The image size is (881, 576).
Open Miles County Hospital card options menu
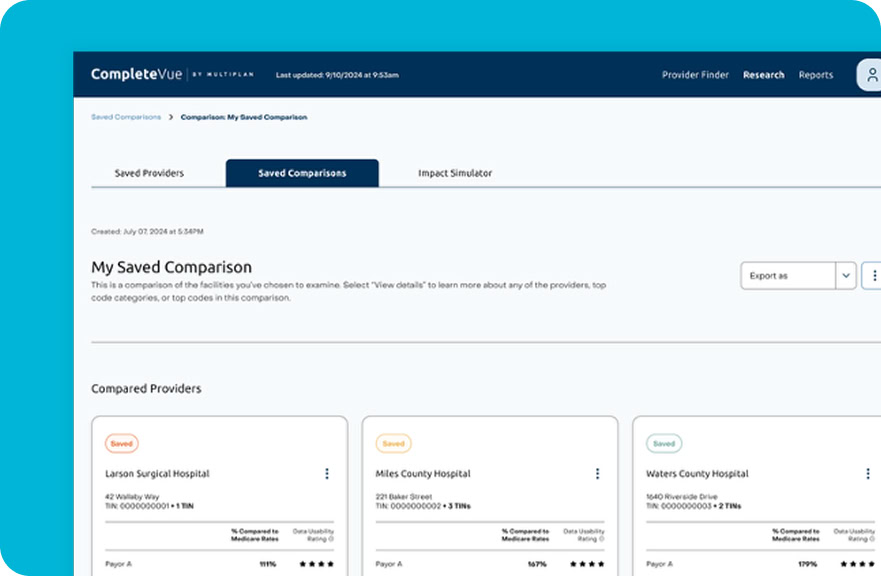[597, 474]
